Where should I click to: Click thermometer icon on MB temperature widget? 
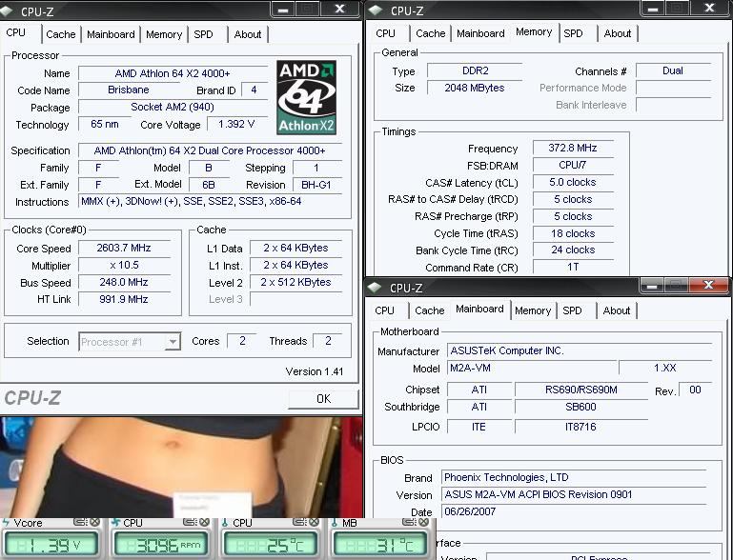(335, 523)
